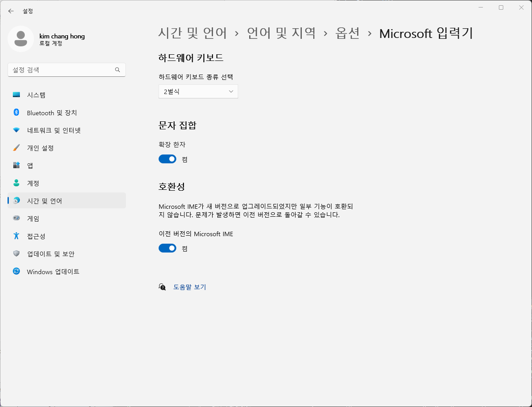Navigate to 언어 및 지역 breadcrumb

(x=281, y=33)
